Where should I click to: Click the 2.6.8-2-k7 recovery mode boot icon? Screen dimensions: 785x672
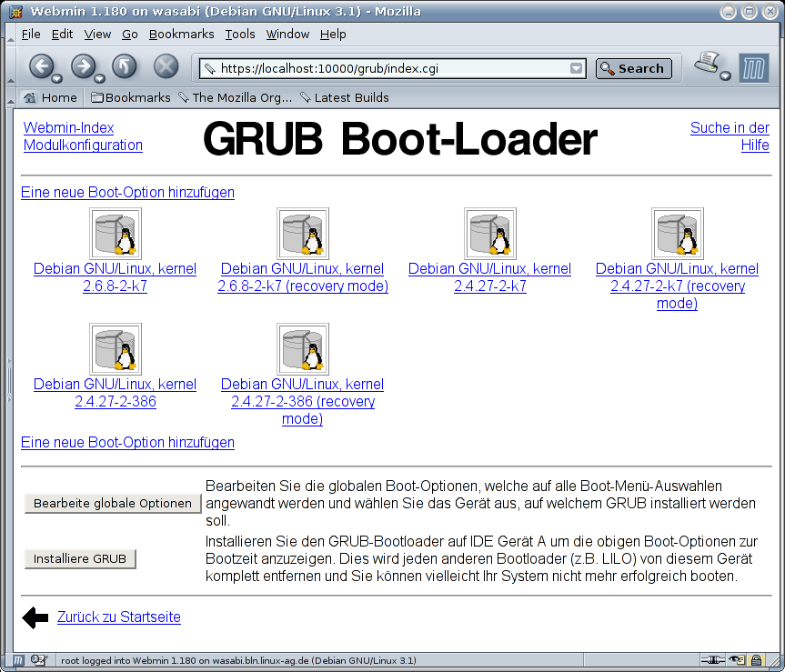click(303, 234)
